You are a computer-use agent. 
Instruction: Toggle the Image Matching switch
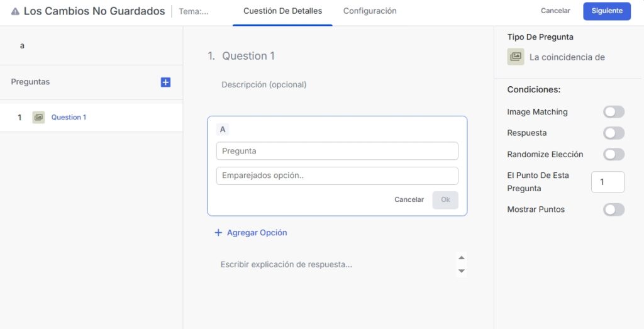(x=614, y=112)
